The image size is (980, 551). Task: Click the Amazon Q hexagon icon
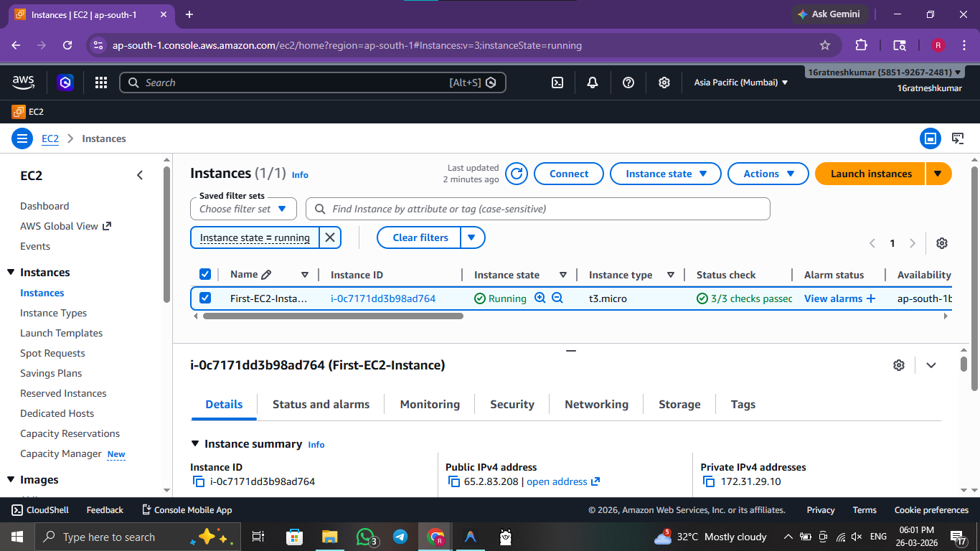(x=66, y=83)
